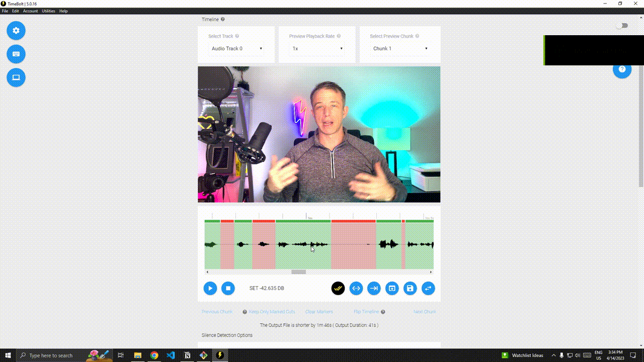Click the laptop icon in left sidebar
644x362 pixels.
[16, 77]
